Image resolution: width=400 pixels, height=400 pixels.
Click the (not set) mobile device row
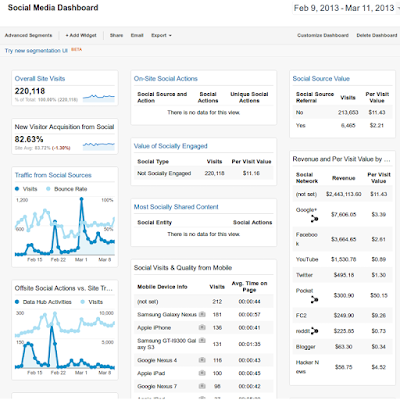204,302
